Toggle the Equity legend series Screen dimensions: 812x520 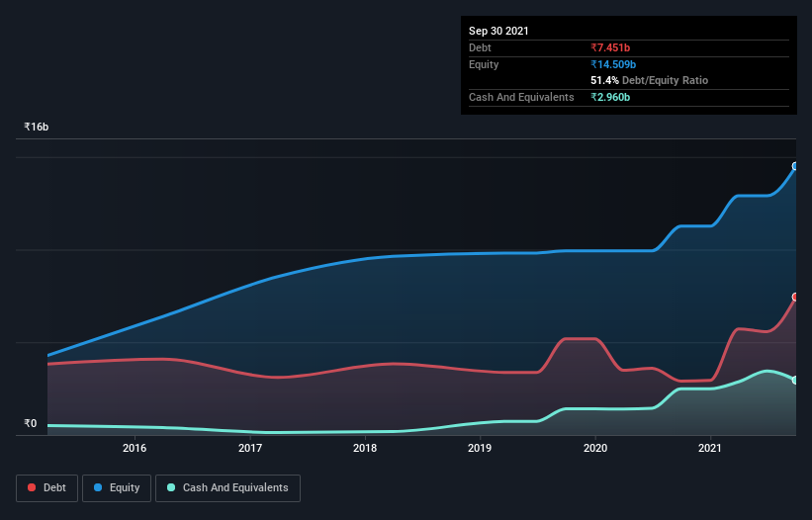click(x=117, y=488)
